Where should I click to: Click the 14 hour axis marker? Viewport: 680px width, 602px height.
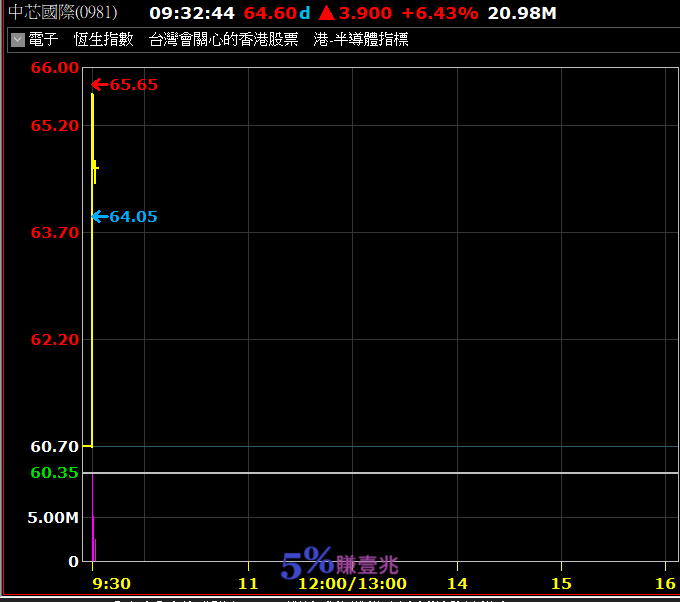pyautogui.click(x=457, y=583)
